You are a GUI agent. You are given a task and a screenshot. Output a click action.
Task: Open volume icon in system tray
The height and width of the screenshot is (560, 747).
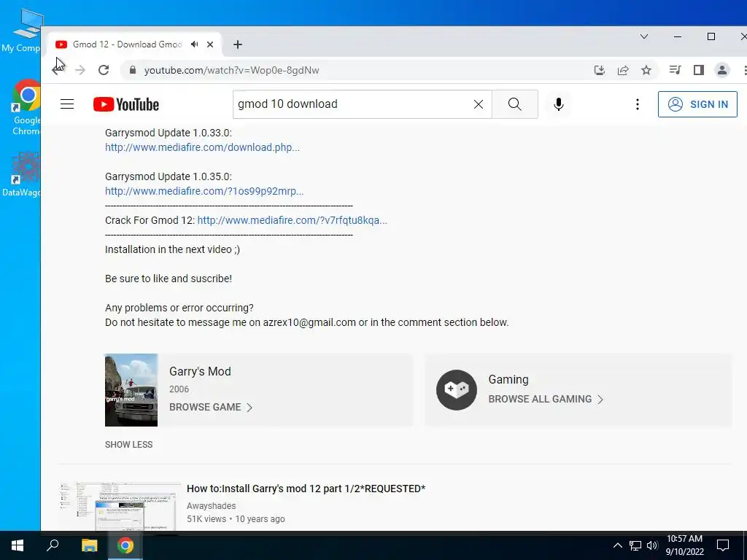click(x=652, y=545)
